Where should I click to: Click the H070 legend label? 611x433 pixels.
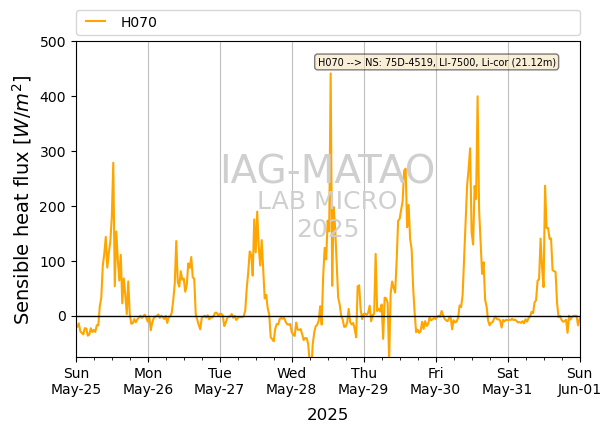tap(139, 22)
